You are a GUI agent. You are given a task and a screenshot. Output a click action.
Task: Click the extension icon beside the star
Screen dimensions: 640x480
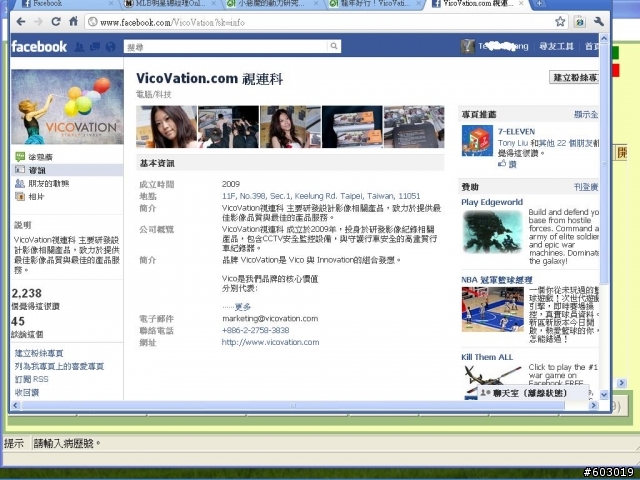pos(580,22)
